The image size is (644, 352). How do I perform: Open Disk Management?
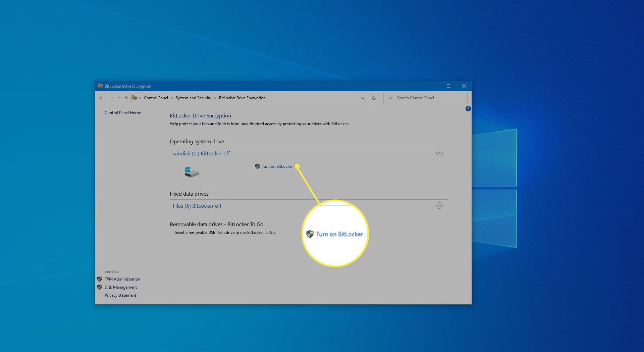coord(121,287)
